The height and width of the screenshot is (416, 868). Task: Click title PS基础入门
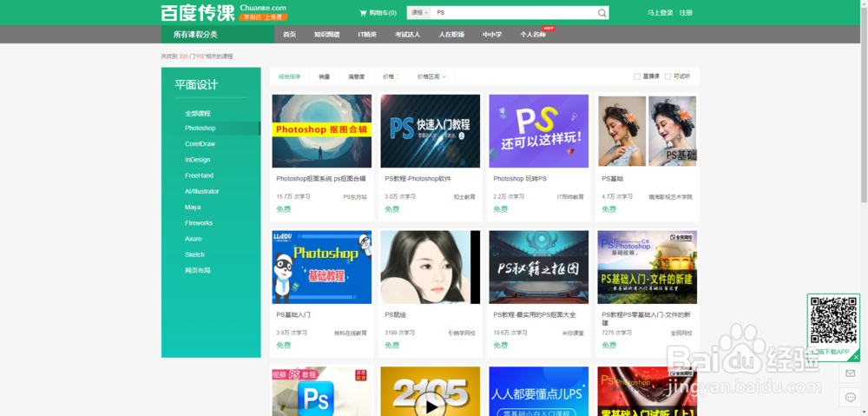pos(293,314)
